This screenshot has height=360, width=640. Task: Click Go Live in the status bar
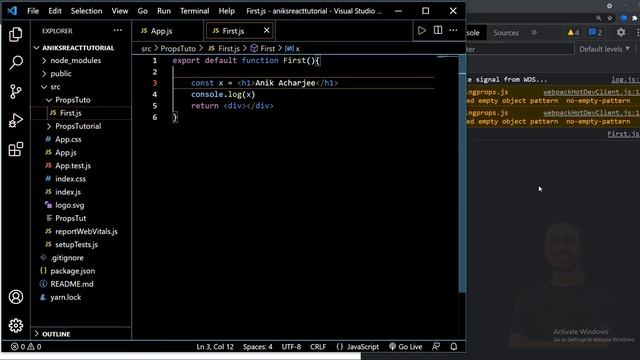coord(405,347)
